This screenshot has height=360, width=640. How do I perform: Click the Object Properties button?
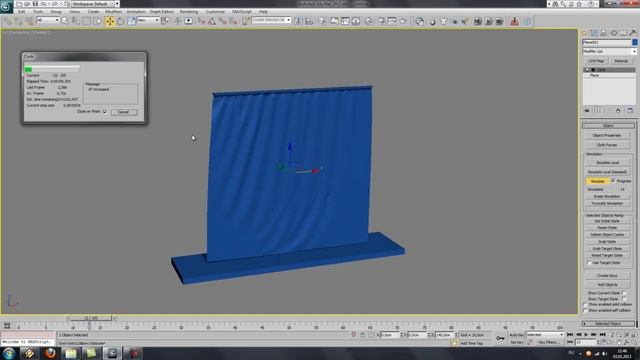coord(607,135)
